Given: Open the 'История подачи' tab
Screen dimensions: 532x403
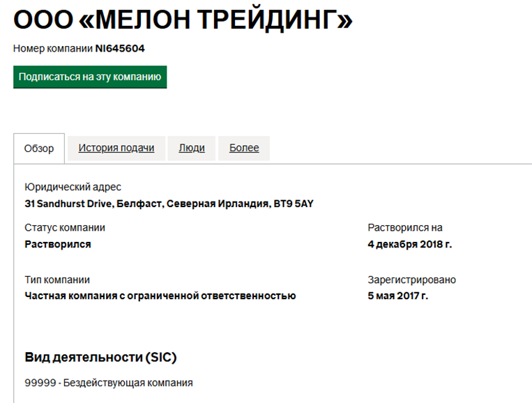Looking at the screenshot, I should coord(116,148).
